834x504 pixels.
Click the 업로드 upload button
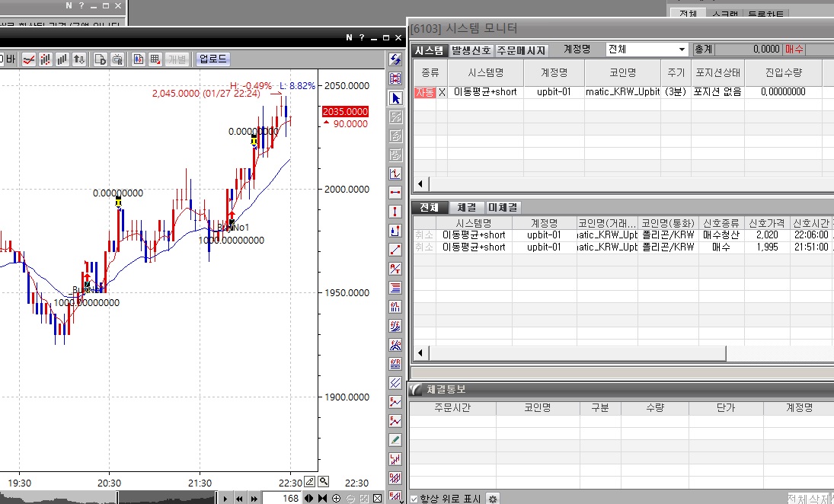212,59
